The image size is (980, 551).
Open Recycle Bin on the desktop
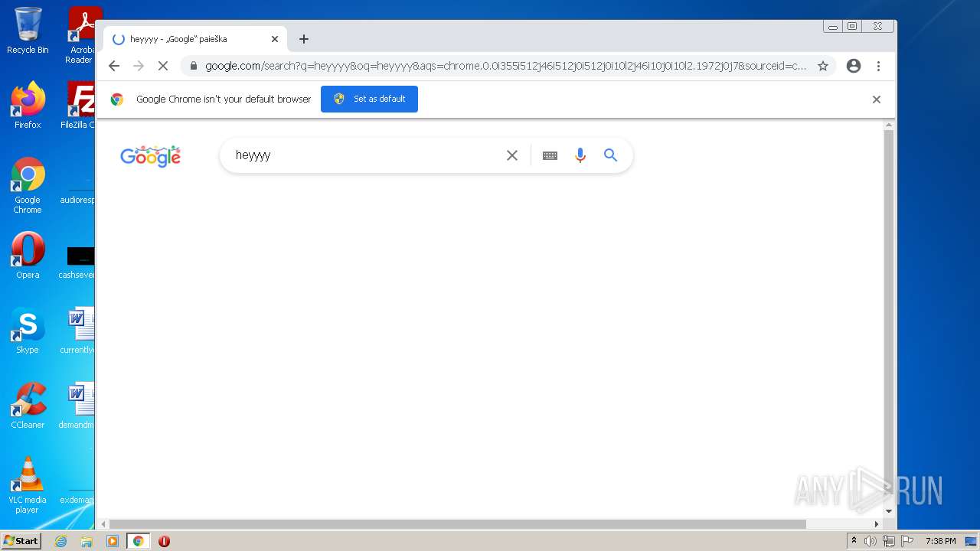point(28,31)
